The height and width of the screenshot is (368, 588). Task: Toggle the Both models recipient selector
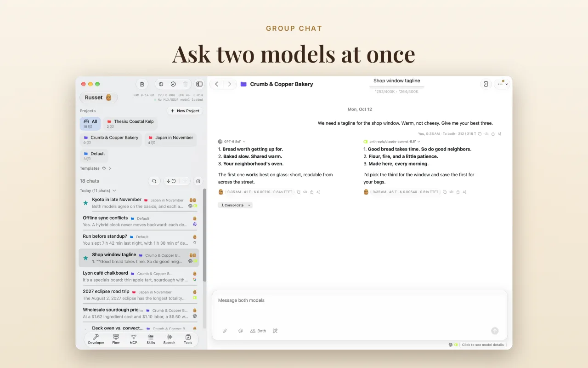click(258, 331)
